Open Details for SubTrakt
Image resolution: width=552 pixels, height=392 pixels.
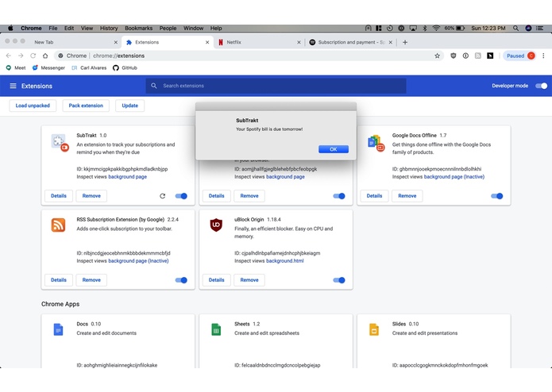(x=59, y=196)
